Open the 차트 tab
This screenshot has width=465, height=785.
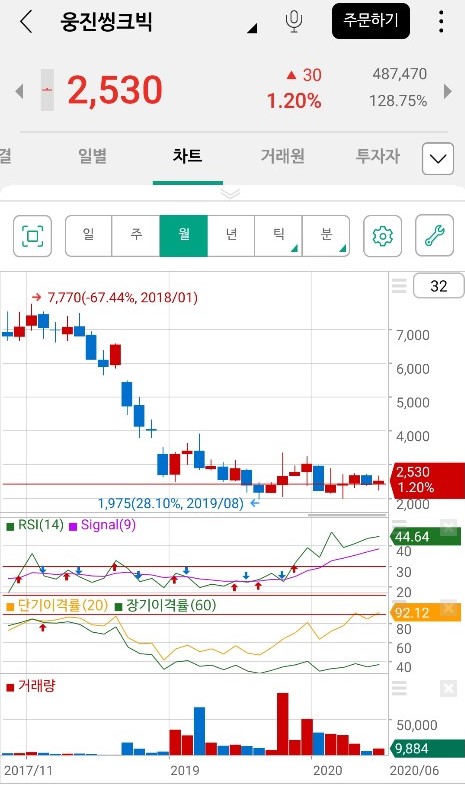tap(187, 156)
